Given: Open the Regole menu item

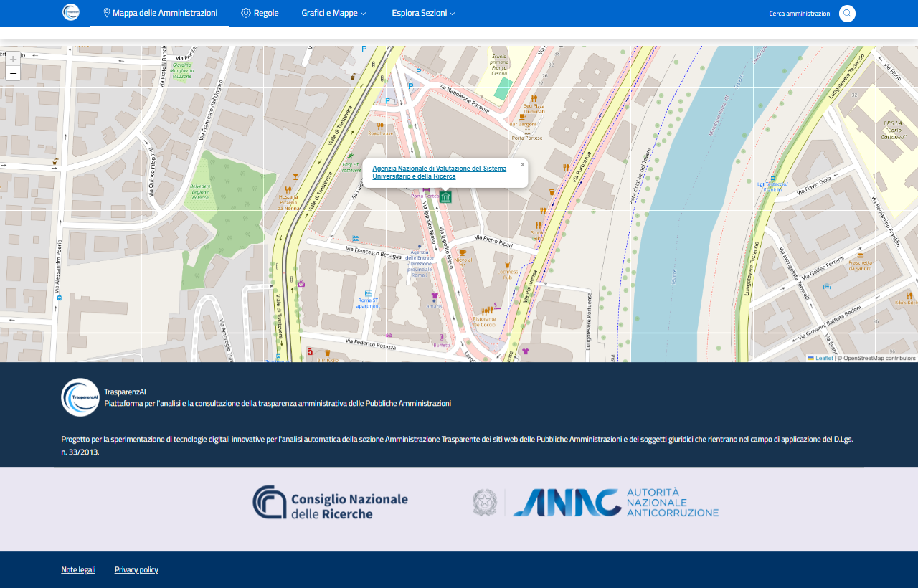Looking at the screenshot, I should (x=260, y=13).
